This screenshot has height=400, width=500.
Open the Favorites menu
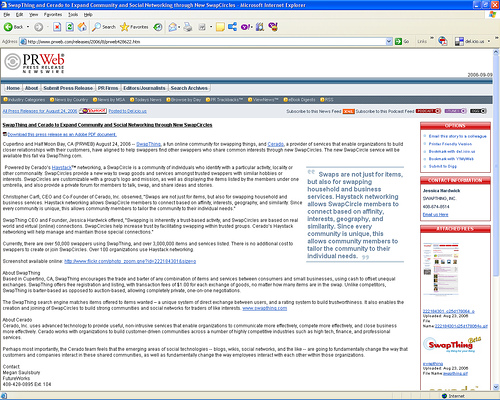(x=53, y=15)
